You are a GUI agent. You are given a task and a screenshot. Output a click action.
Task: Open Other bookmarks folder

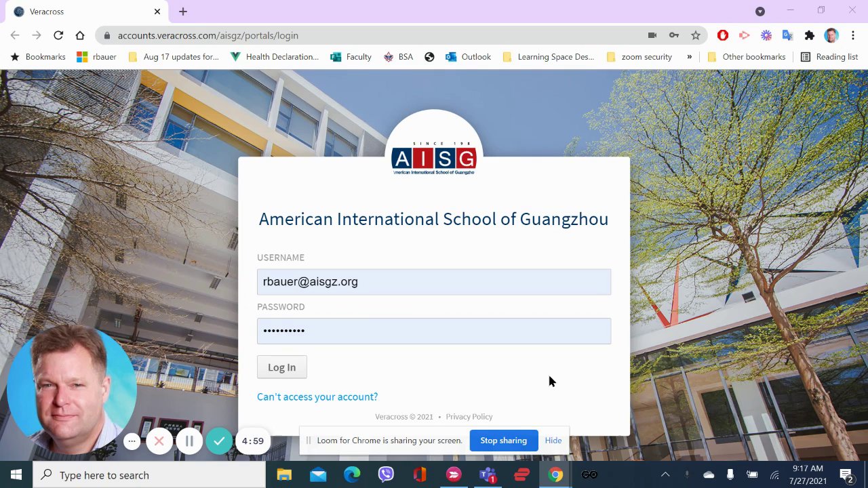[746, 57]
